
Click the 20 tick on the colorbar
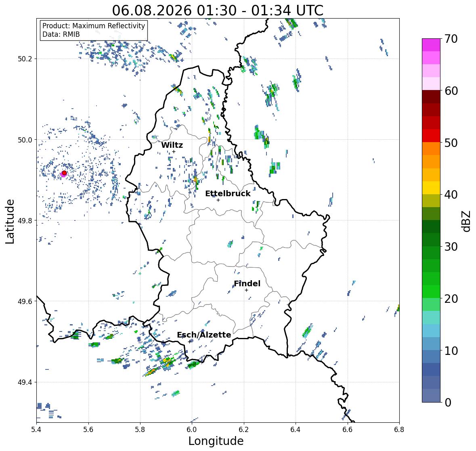[x=451, y=299]
